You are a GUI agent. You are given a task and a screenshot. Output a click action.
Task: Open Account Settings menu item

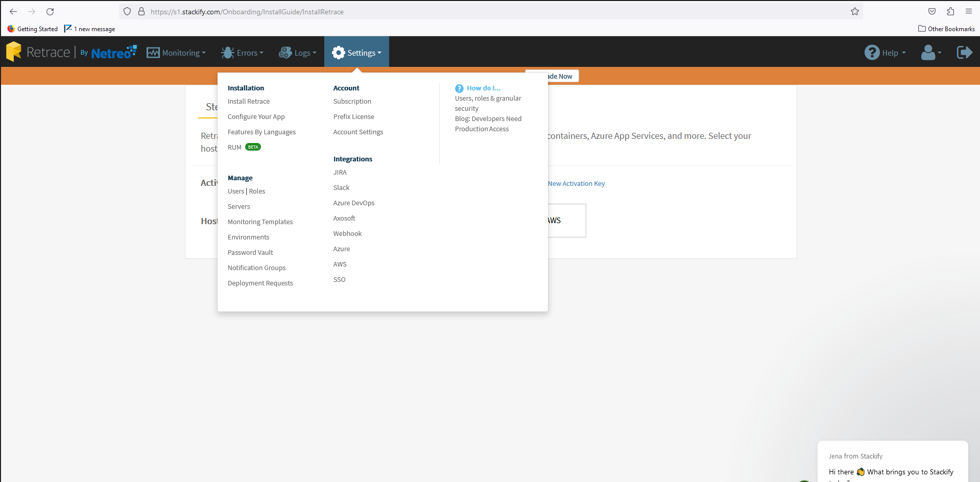(358, 132)
